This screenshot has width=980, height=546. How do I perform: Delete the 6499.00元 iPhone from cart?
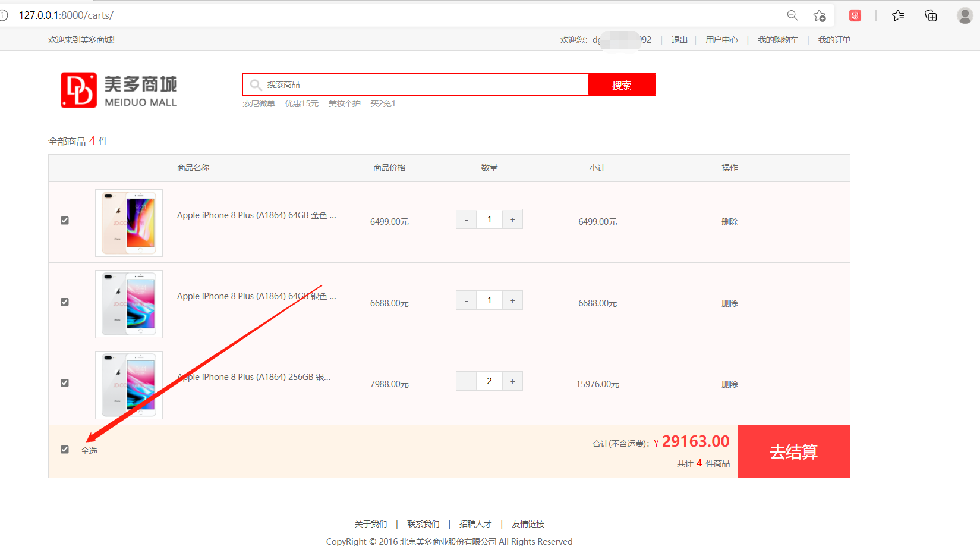(x=730, y=222)
